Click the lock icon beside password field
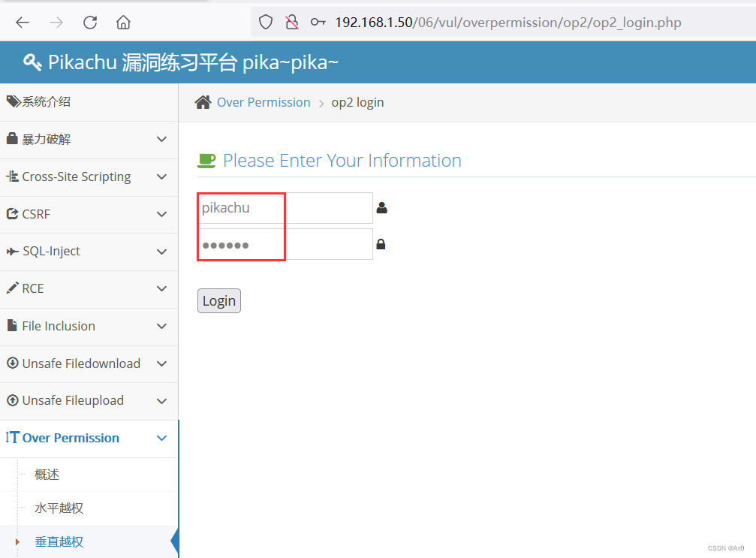 [x=381, y=244]
